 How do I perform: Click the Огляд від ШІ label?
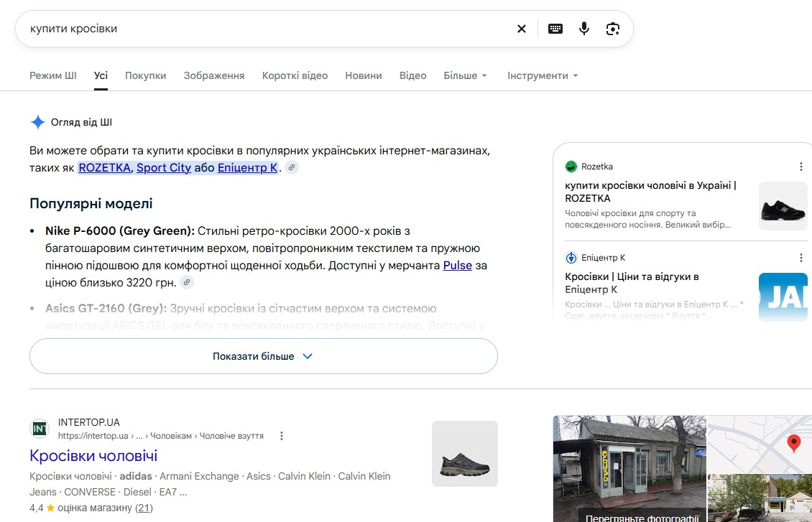81,122
